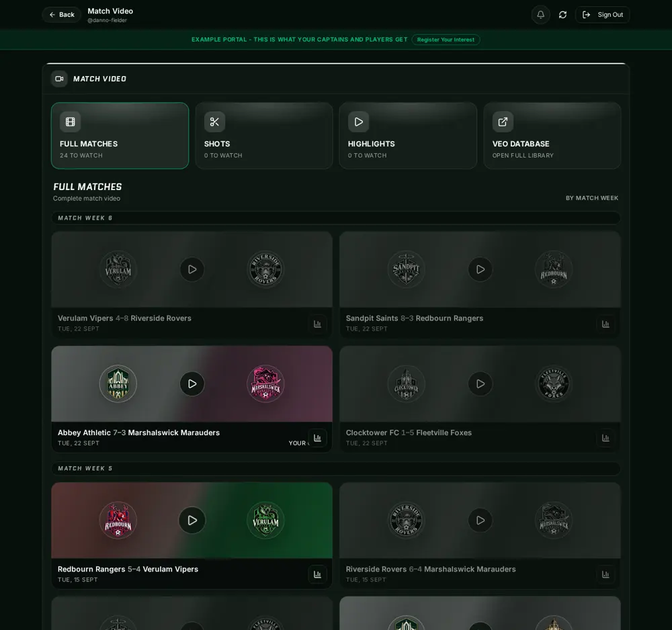Image resolution: width=672 pixels, height=630 pixels.
Task: Click Register Your Interest pill
Action: [446, 40]
